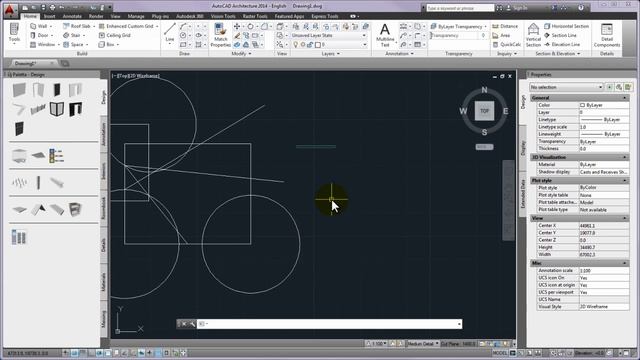Toggle PICKADD button in Properties palette
This screenshot has width=640, height=360.
click(609, 87)
